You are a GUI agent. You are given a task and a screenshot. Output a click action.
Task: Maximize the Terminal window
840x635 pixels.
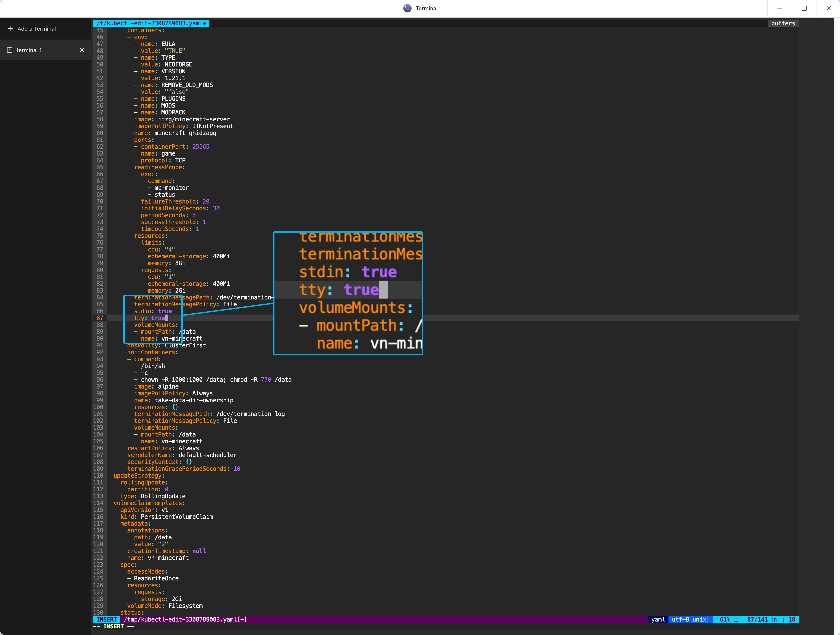[x=804, y=8]
